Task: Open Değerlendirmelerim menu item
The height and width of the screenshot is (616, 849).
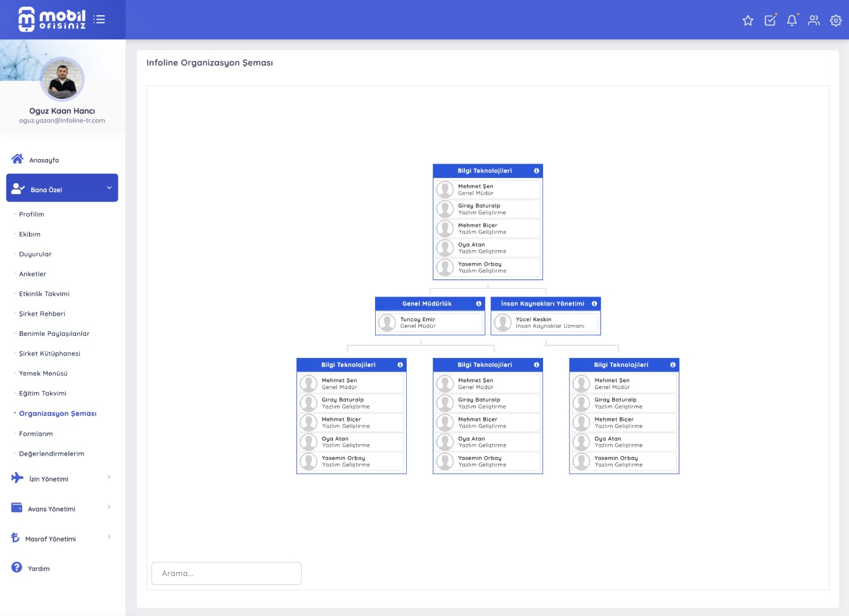Action: click(52, 454)
